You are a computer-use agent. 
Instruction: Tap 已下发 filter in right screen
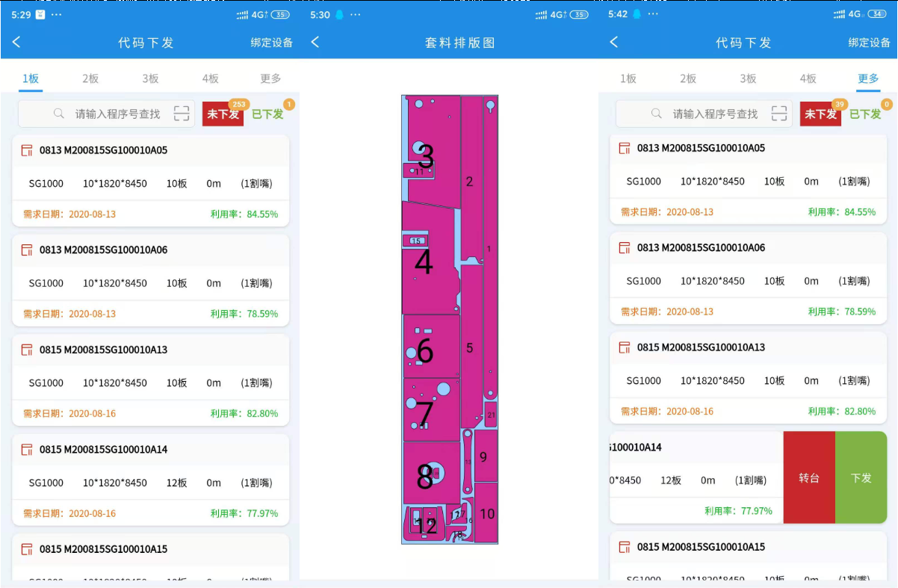(x=865, y=114)
